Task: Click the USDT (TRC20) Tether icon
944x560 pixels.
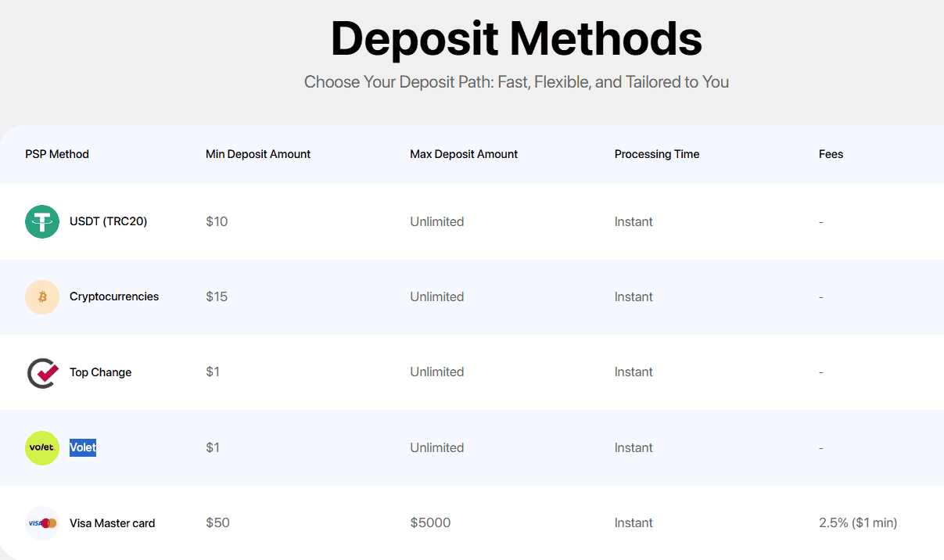Action: [41, 221]
